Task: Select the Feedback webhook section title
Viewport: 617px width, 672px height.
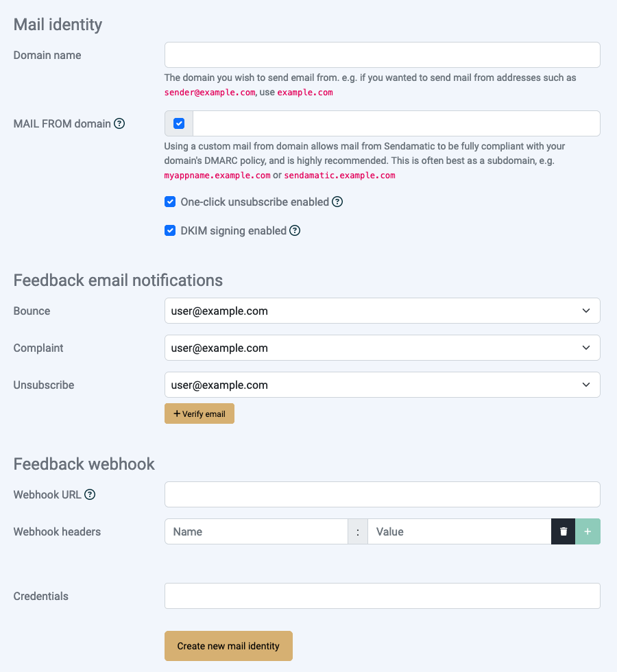Action: 84,464
